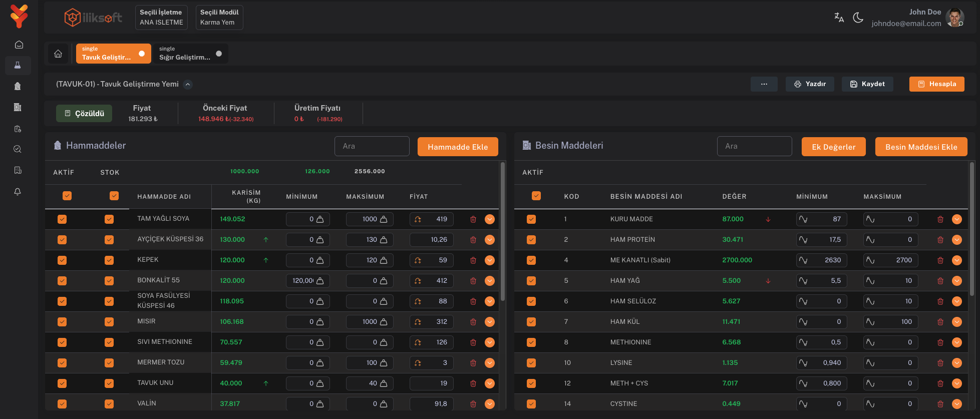
Task: Focus the Hammaddeler Ara search field
Action: (x=372, y=146)
